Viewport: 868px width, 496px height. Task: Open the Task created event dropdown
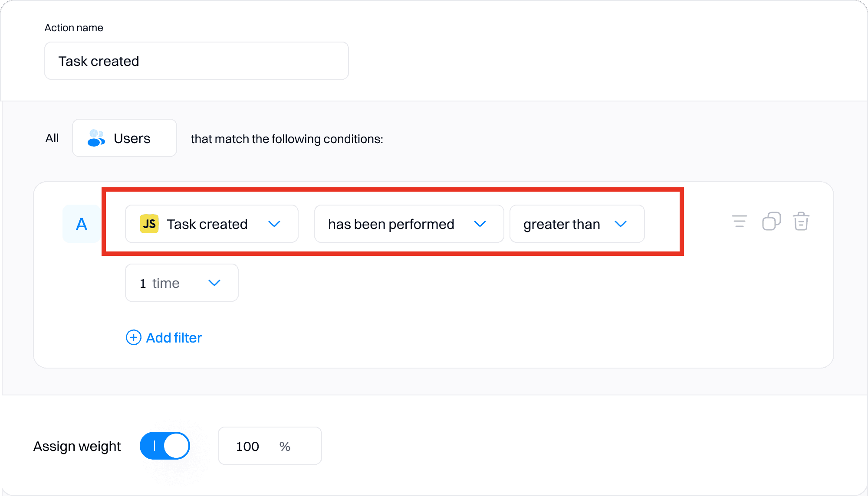click(x=211, y=224)
